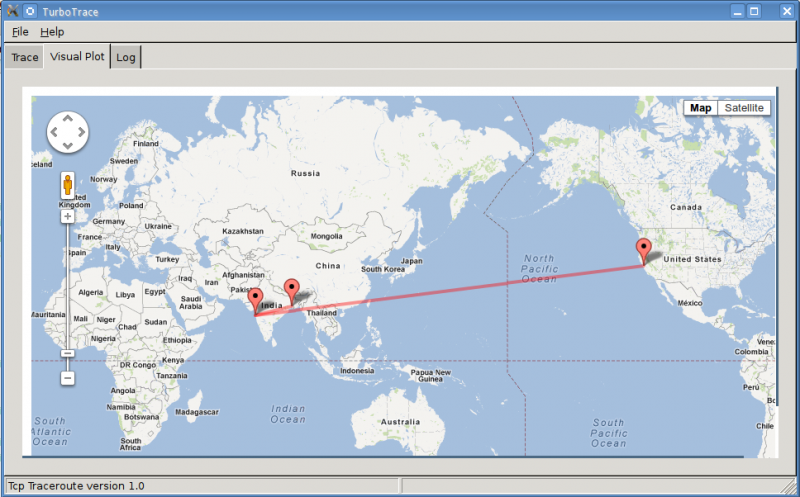Screen dimensions: 800x497
Task: Switch to the Trace tab
Action: pos(25,57)
